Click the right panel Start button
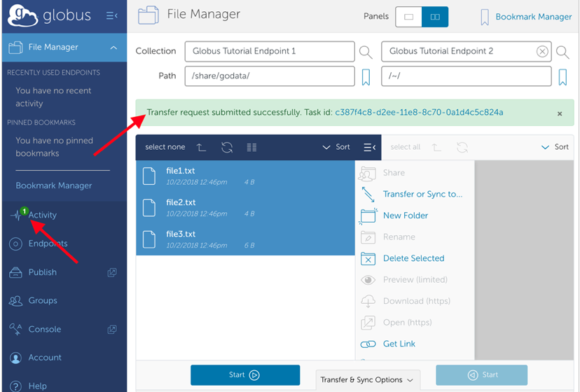The width and height of the screenshot is (580, 392). coord(482,375)
